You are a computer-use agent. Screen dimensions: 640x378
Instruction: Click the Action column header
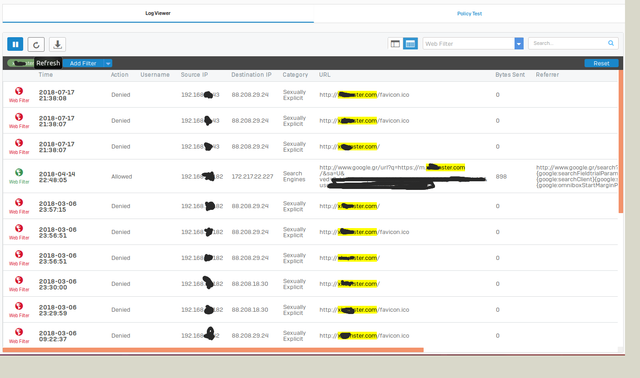tap(120, 75)
